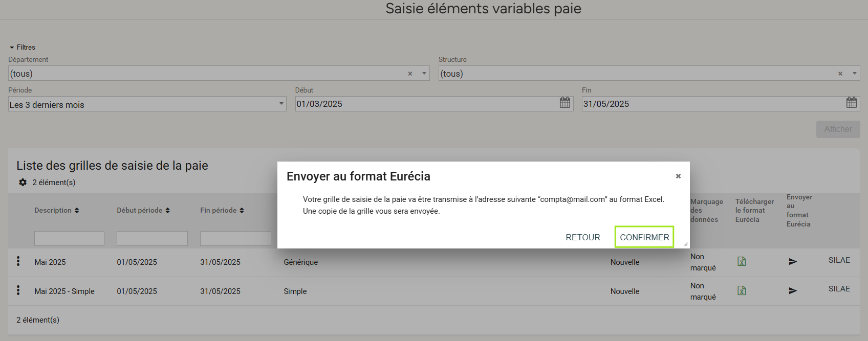Open the Département dropdown arrow

[424, 73]
